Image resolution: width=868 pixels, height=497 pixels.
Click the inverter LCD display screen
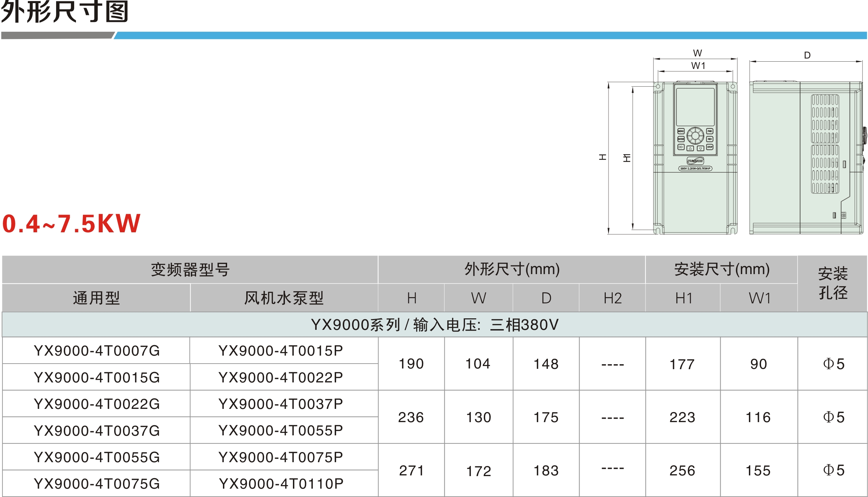(x=695, y=107)
